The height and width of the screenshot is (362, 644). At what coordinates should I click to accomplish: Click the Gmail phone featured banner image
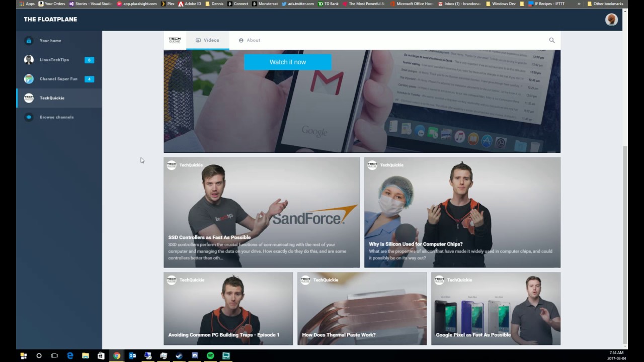(x=362, y=101)
